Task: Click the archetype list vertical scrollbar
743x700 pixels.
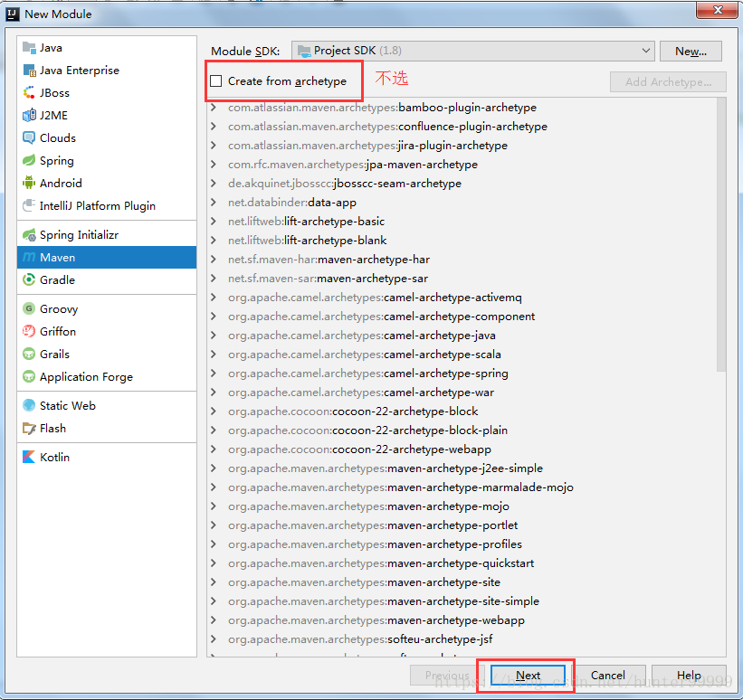Action: pyautogui.click(x=721, y=234)
